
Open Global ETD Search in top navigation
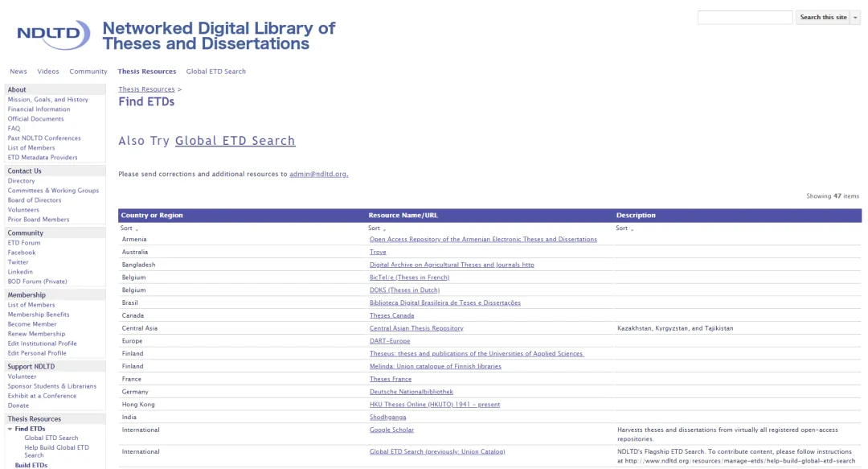[216, 72]
